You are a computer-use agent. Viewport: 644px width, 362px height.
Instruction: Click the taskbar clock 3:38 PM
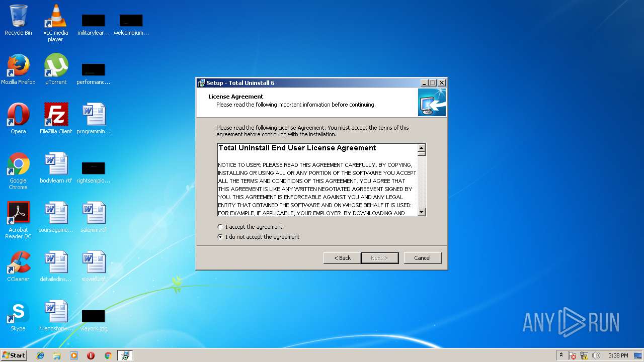coord(618,355)
